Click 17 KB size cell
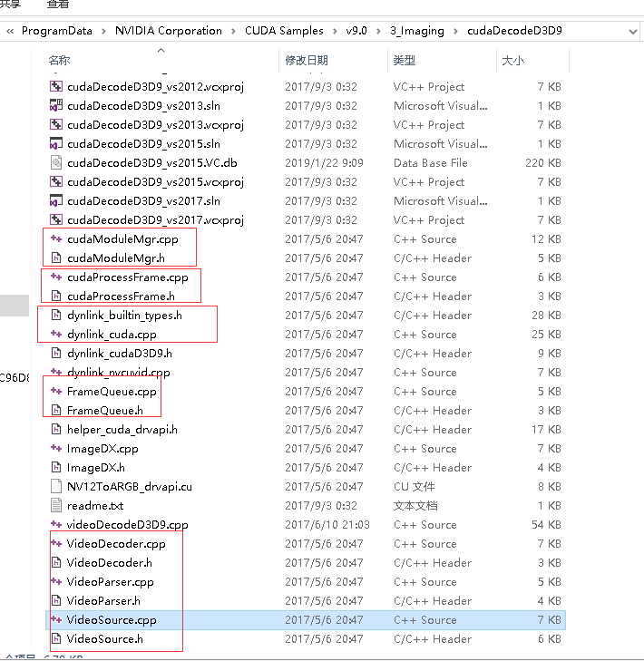This screenshot has height=661, width=644. 546,430
